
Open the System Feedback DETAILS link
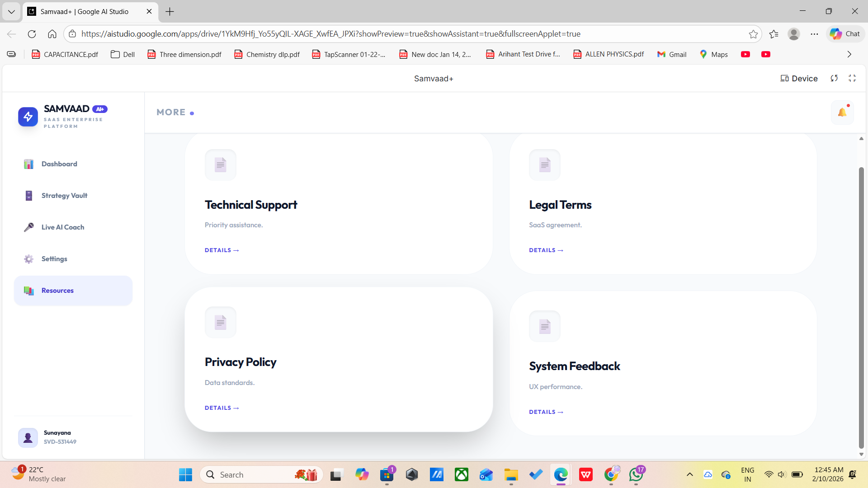pyautogui.click(x=546, y=412)
